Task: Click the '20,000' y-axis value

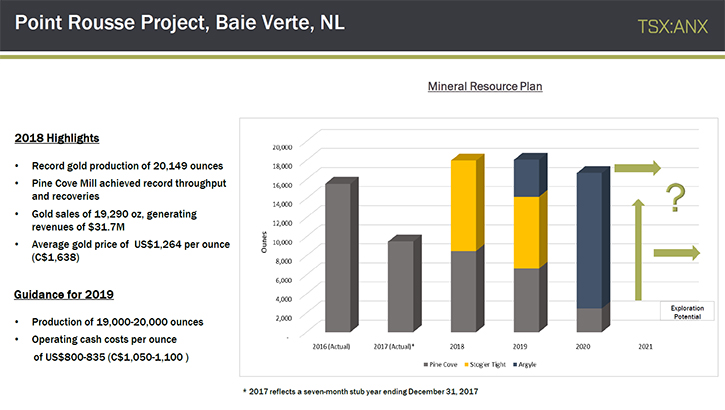Action: (282, 147)
